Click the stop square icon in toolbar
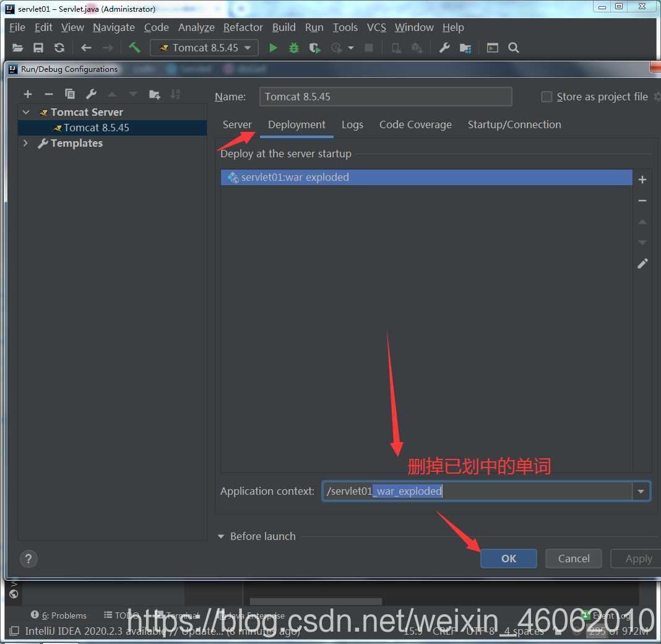This screenshot has width=661, height=644. point(368,48)
